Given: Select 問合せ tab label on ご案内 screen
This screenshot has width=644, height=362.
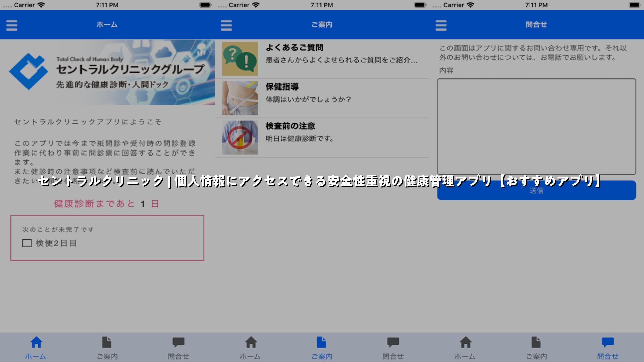Looking at the screenshot, I should (x=393, y=356).
